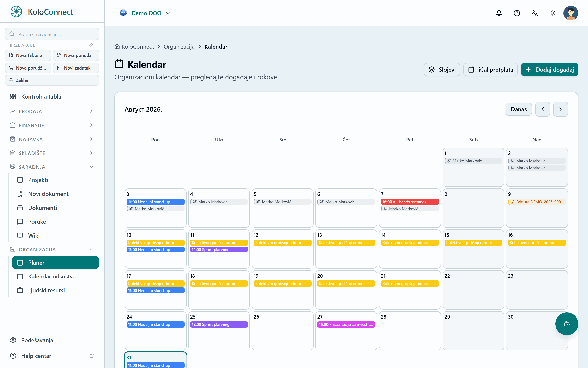Screen dimensions: 588x368
Task: Select day cell 22
Action: pyautogui.click(x=473, y=290)
